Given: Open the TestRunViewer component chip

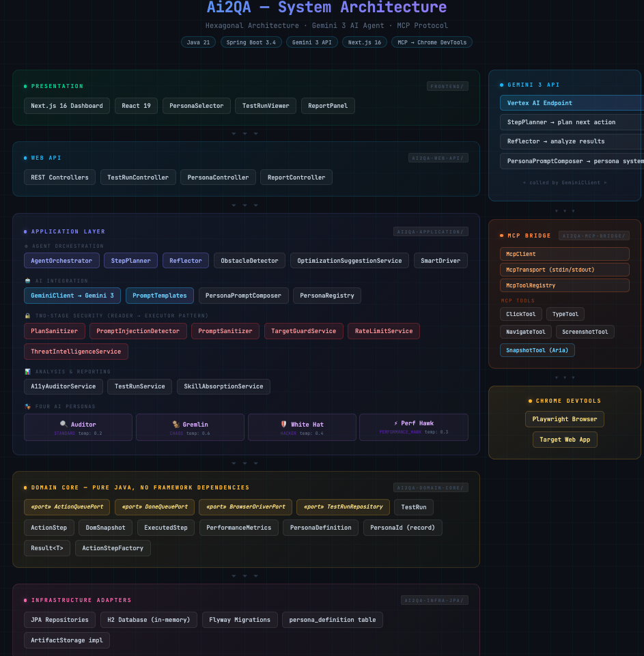Looking at the screenshot, I should pyautogui.click(x=266, y=106).
